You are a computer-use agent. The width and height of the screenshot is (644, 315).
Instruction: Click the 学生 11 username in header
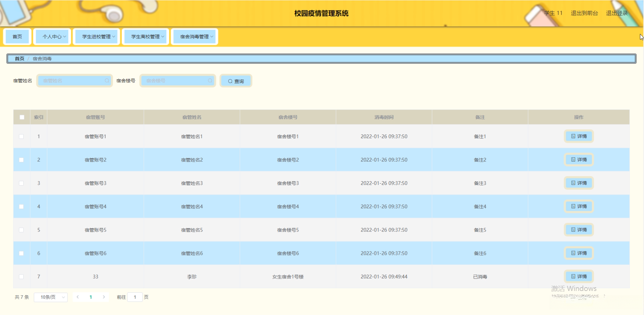tap(553, 13)
